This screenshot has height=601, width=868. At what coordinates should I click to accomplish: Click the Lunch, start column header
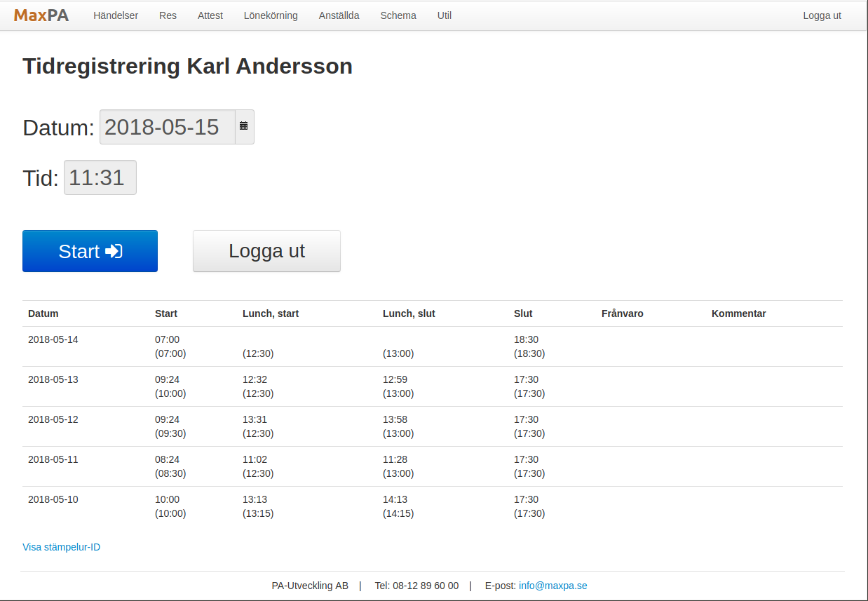pyautogui.click(x=271, y=313)
